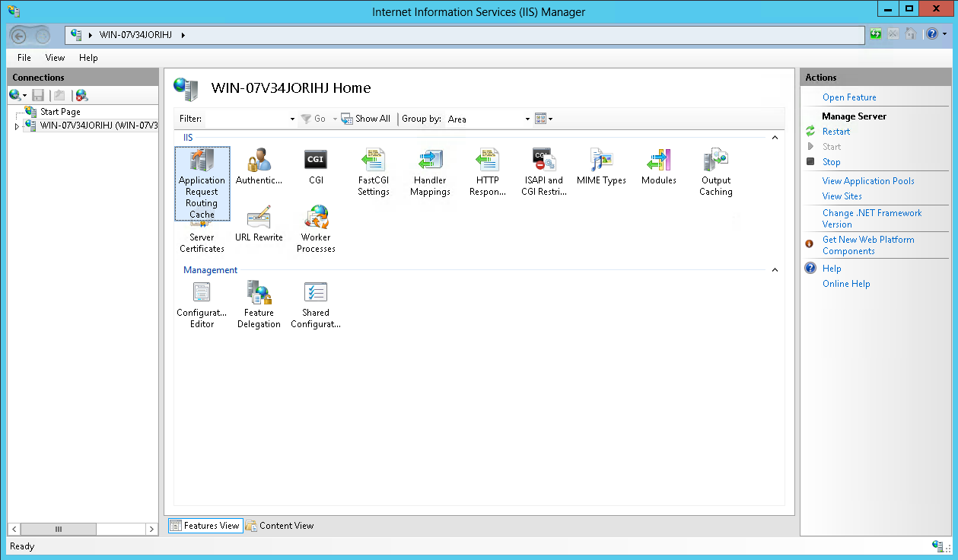The image size is (958, 560).
Task: Open the Modules feature icon
Action: [x=658, y=167]
